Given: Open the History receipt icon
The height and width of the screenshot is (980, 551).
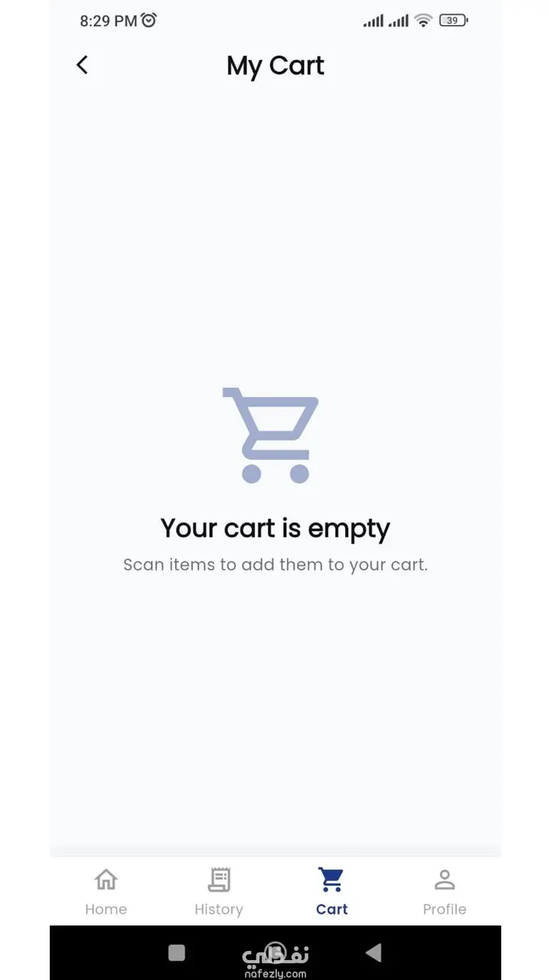Looking at the screenshot, I should 219,880.
